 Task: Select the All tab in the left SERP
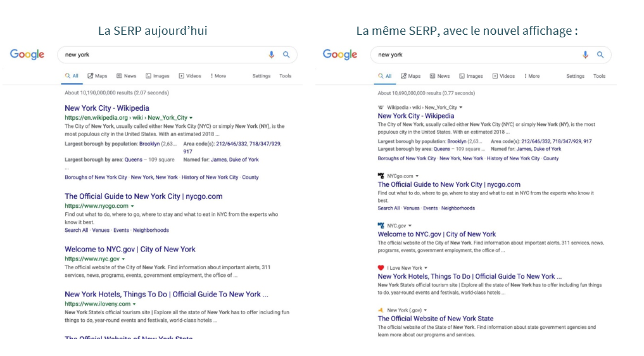click(72, 76)
